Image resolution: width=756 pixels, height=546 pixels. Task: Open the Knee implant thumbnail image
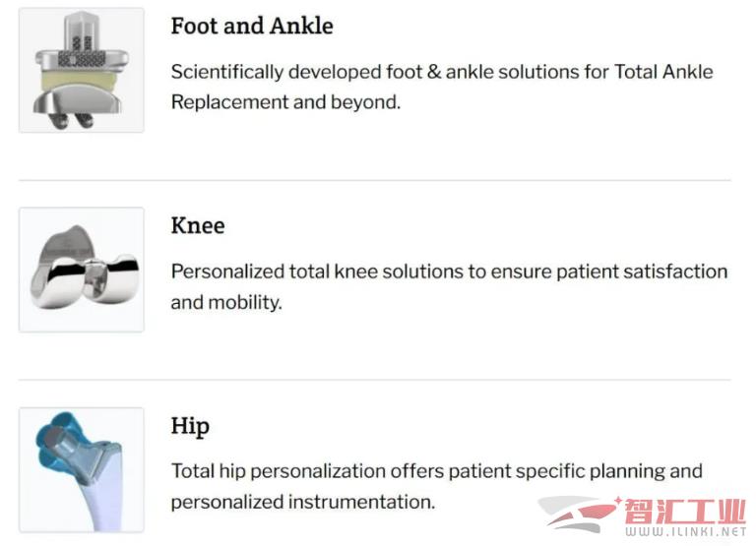coord(82,270)
